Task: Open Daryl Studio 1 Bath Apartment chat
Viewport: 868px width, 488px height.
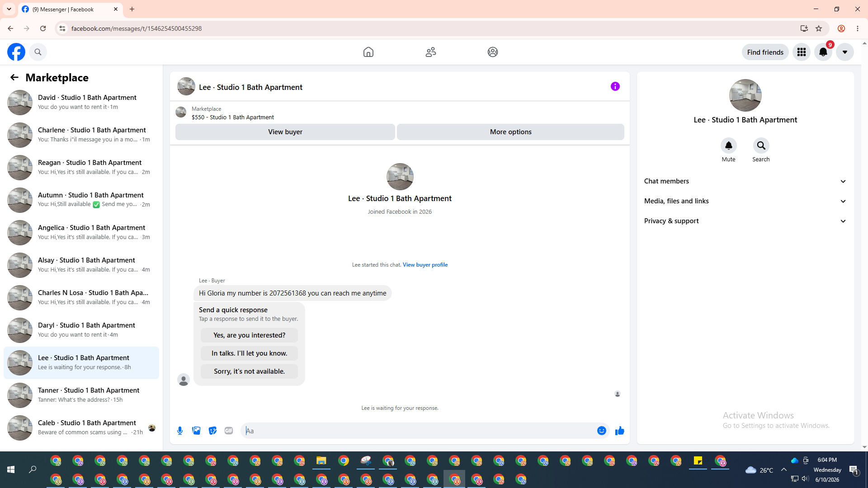Action: click(81, 330)
